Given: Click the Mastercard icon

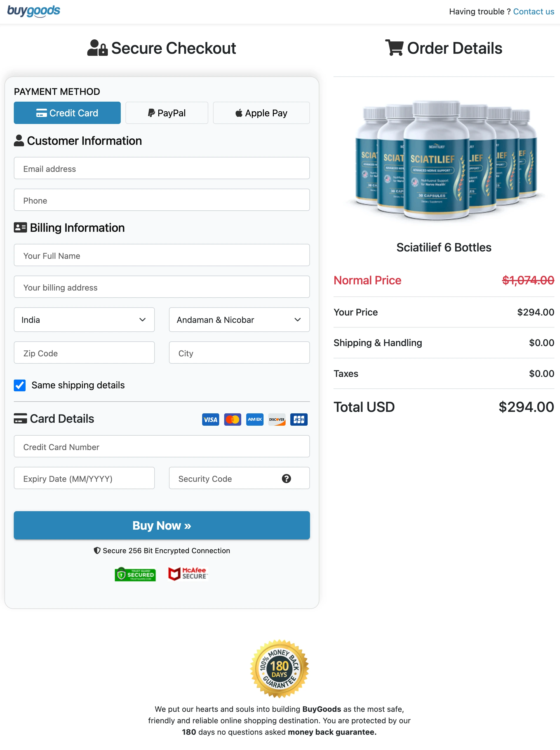Looking at the screenshot, I should pos(232,420).
